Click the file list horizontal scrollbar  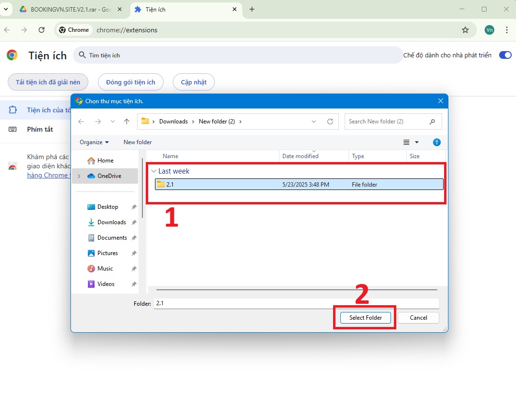pos(296,290)
